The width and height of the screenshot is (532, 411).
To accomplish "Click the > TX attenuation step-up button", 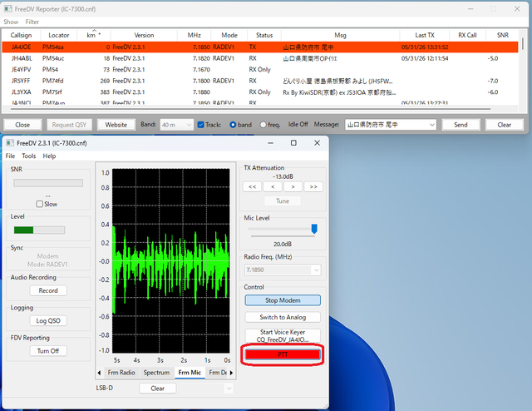I will coord(293,187).
